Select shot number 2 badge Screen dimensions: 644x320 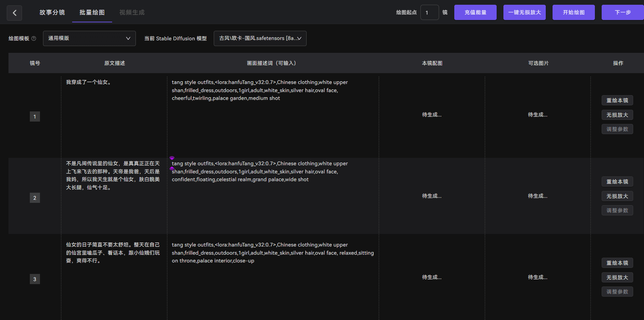(35, 198)
